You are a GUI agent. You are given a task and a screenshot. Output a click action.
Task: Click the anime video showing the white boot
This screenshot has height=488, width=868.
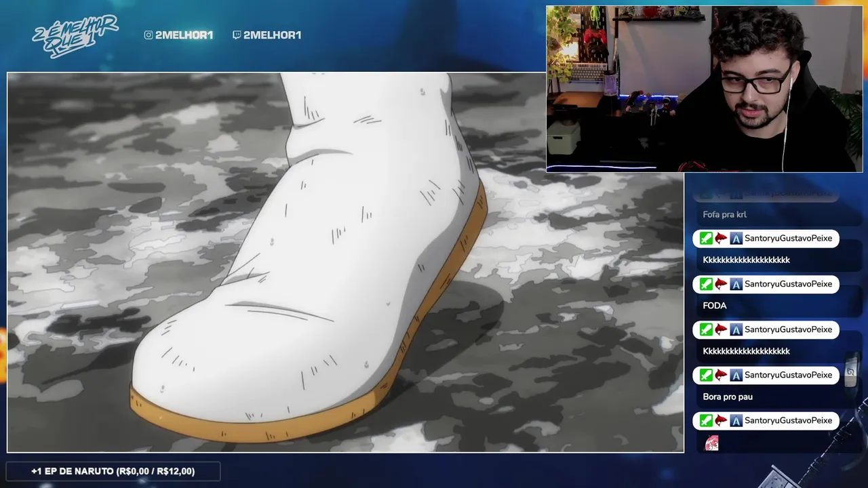pyautogui.click(x=345, y=262)
